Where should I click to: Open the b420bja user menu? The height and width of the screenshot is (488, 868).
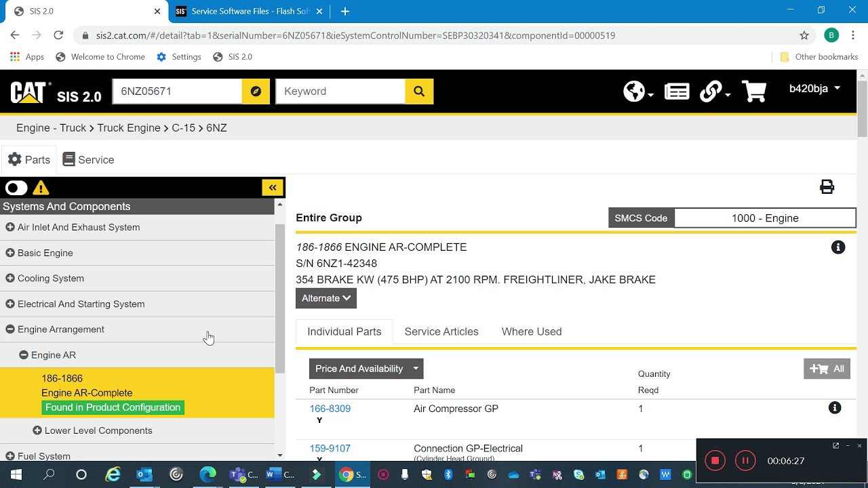[814, 88]
